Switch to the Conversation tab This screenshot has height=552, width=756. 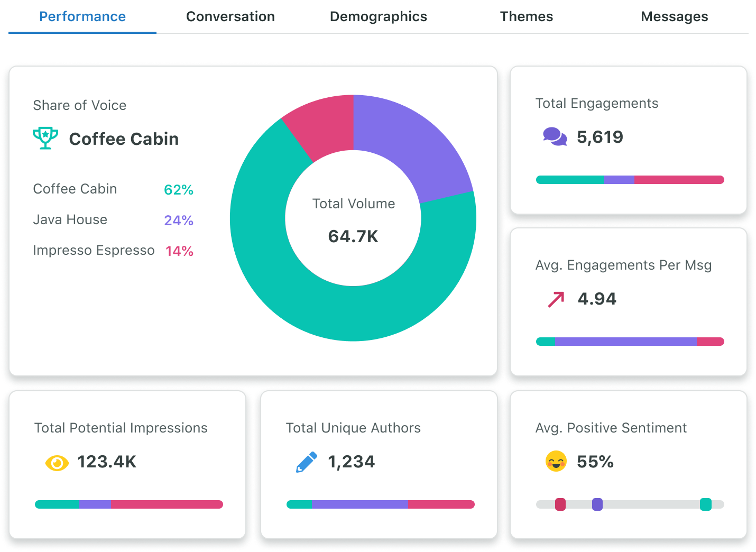tap(230, 16)
